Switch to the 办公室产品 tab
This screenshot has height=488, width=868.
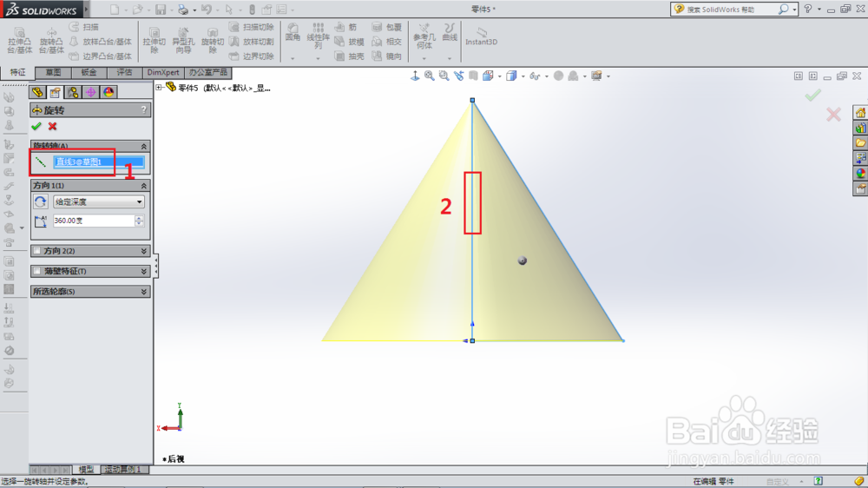click(207, 73)
